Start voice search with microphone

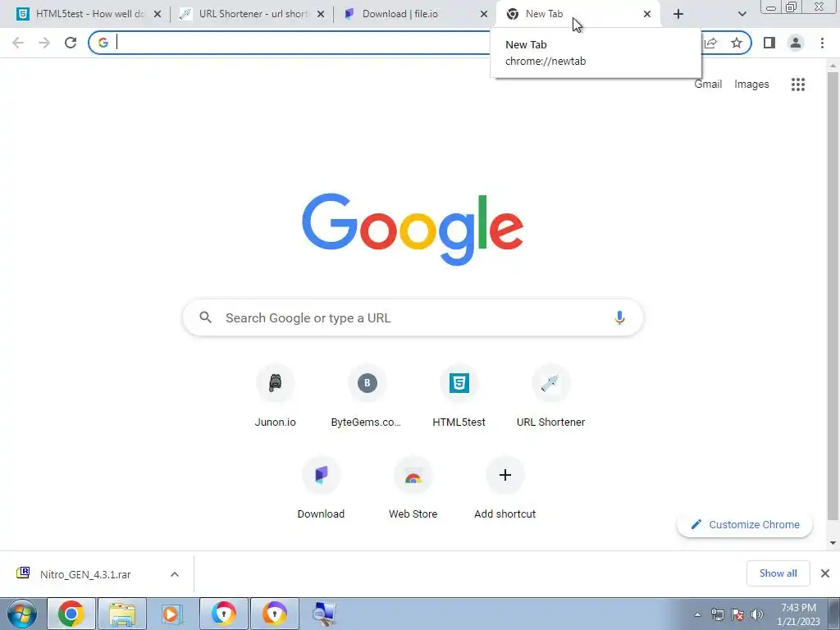pyautogui.click(x=619, y=317)
